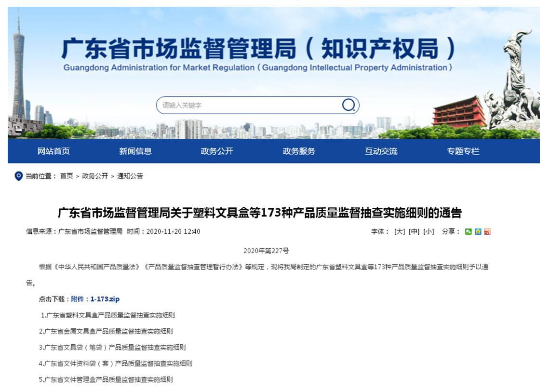Image resolution: width=549 pixels, height=392 pixels.
Task: Click the site title 广东省市场监督管理局 banner
Action: pyautogui.click(x=258, y=48)
